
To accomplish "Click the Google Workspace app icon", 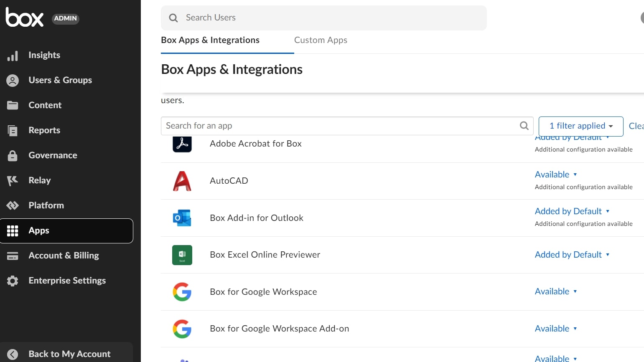I will pos(182,292).
